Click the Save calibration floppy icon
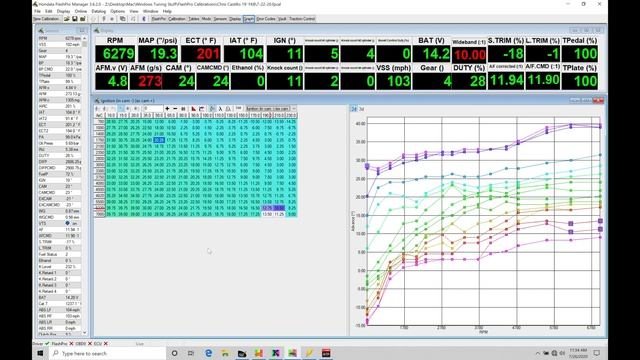The image size is (640, 360). [x=75, y=19]
